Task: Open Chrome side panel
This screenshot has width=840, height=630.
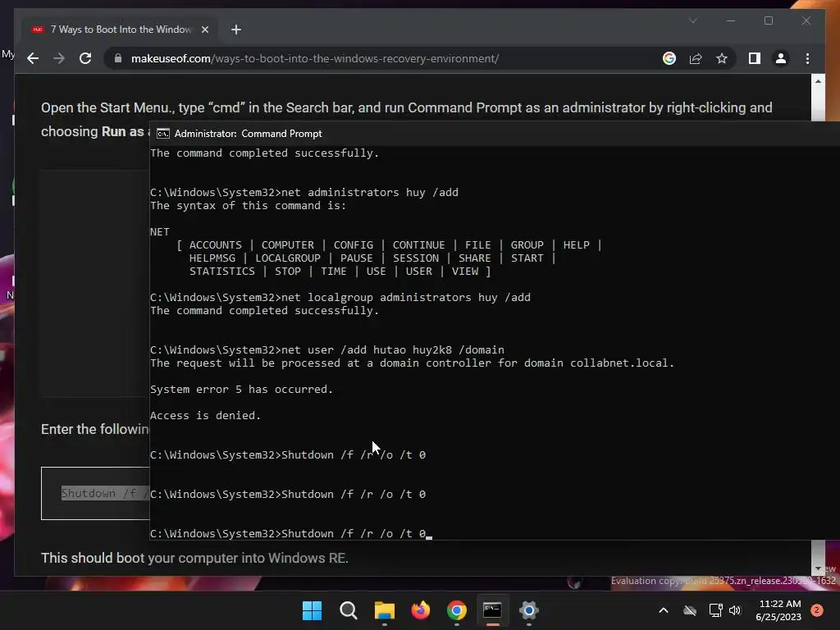Action: click(755, 58)
